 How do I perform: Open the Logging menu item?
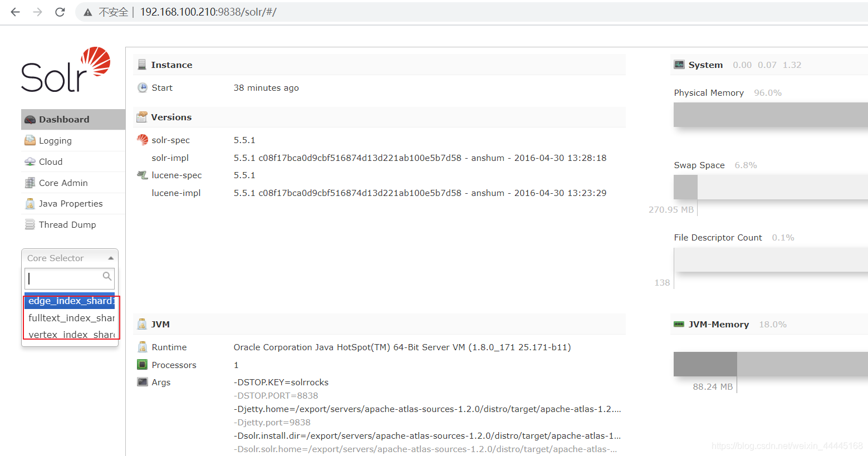coord(73,140)
